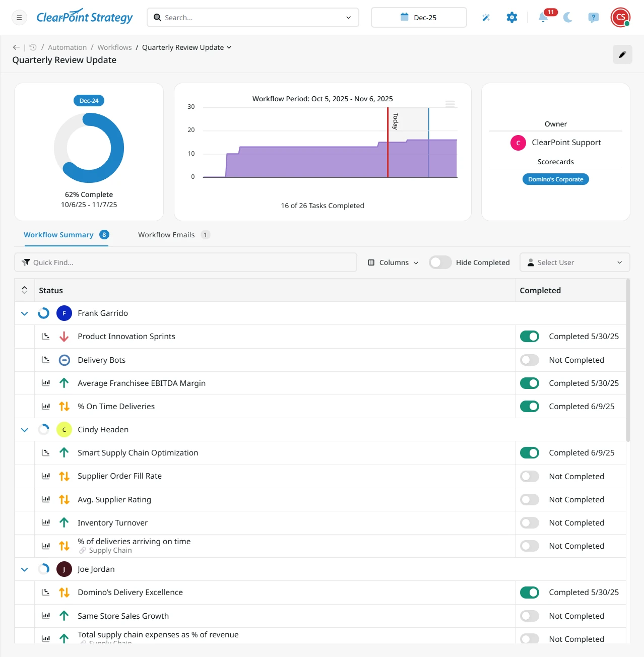Collapse the Joe Jordan group
The width and height of the screenshot is (644, 657).
[x=24, y=569]
